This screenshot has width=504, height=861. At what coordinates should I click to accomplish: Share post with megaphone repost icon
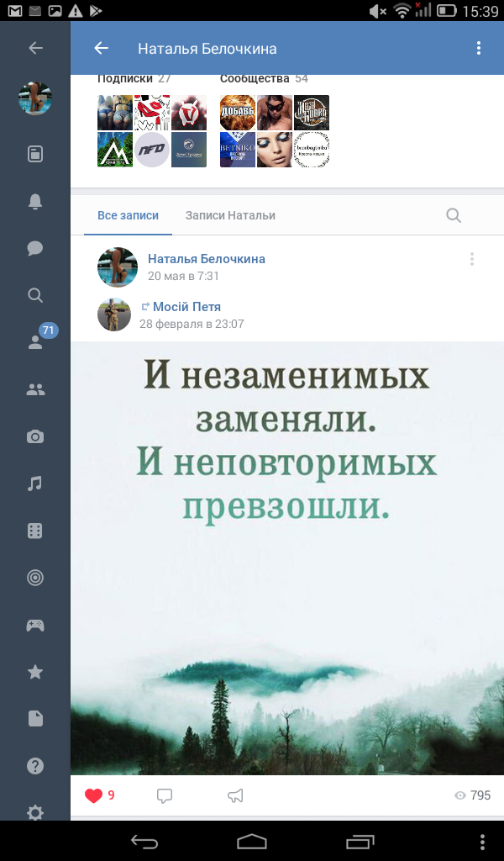(235, 795)
